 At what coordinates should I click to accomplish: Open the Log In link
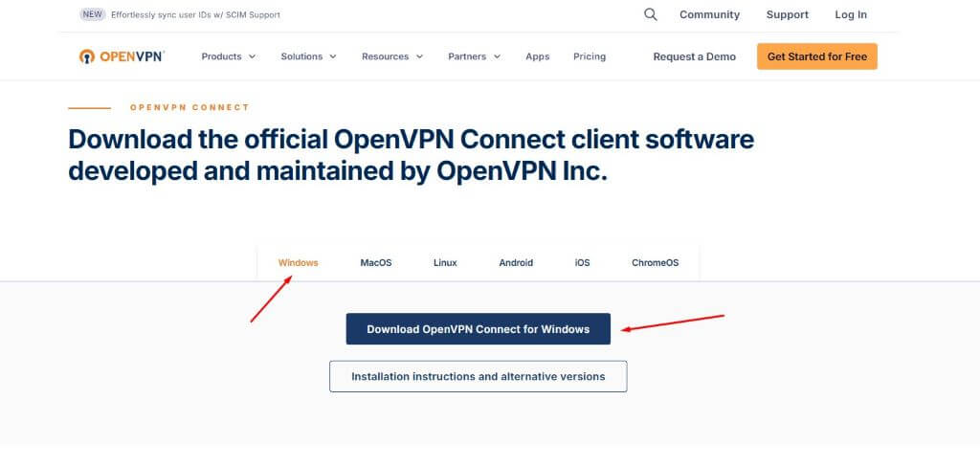(x=850, y=14)
